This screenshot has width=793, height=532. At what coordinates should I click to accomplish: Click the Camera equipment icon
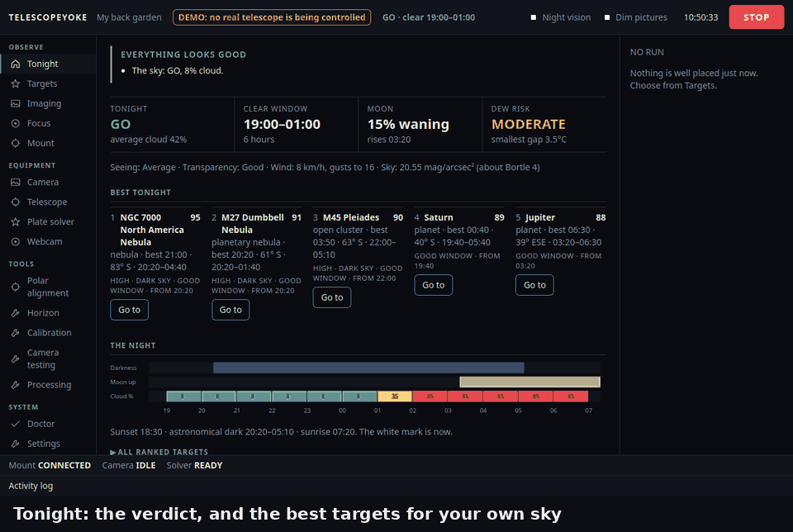coord(16,182)
